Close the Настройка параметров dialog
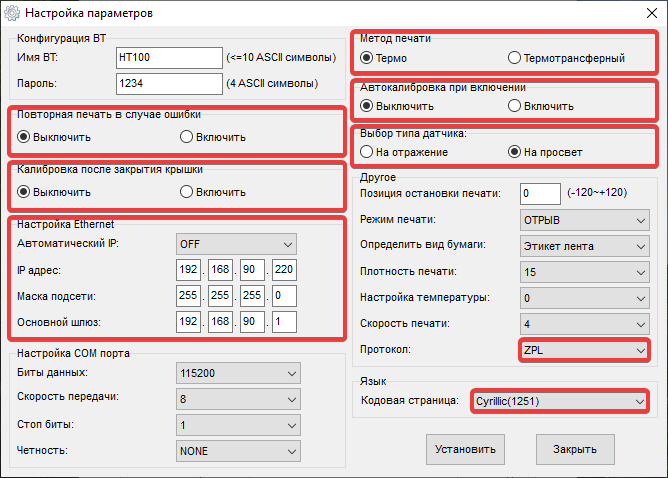668x478 pixels. [651, 13]
